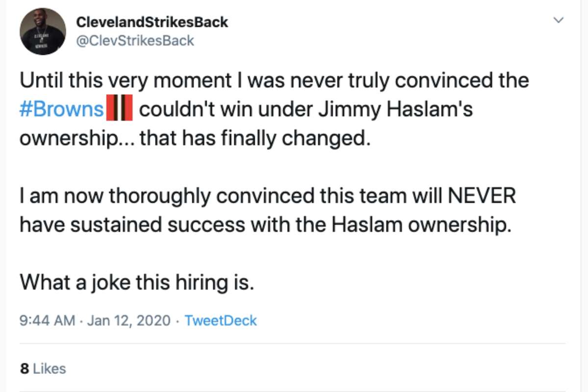Click the blue #Browns link text

pos(60,109)
